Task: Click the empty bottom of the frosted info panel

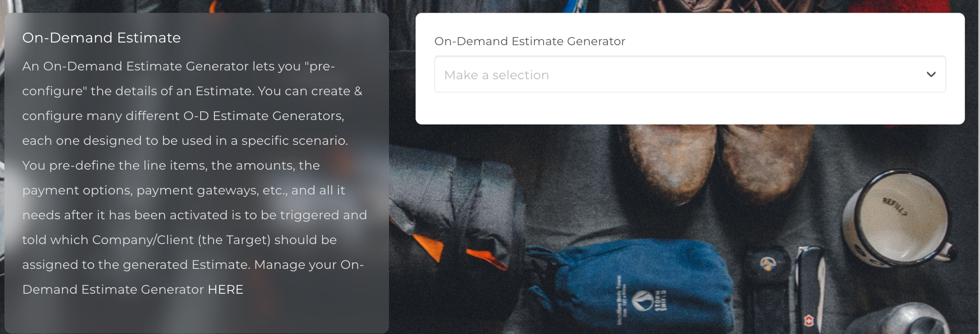Action: pos(196,315)
